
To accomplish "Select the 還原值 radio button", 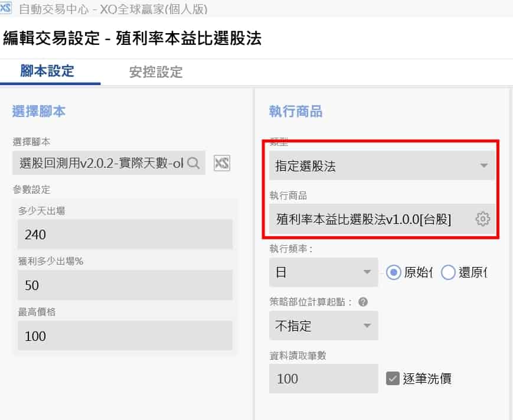I will 449,272.
